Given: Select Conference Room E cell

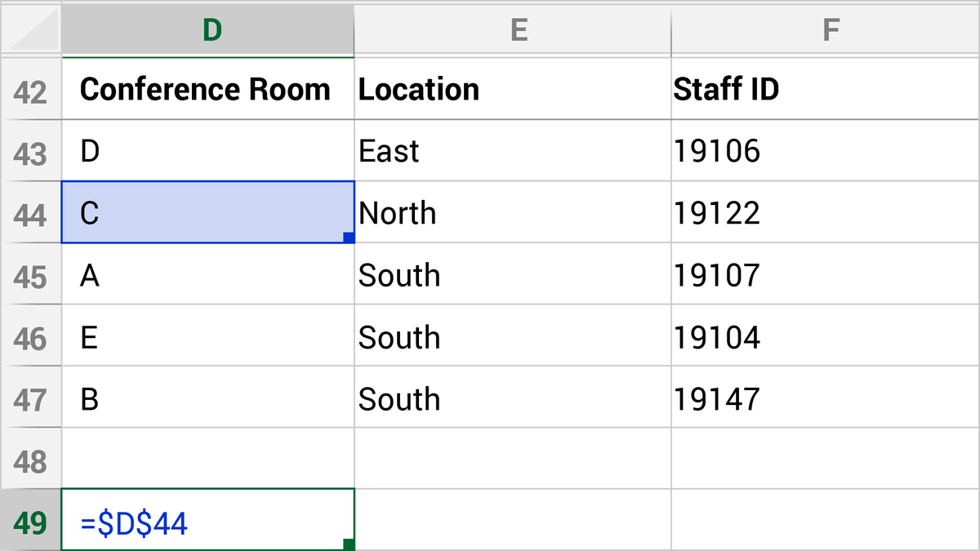Looking at the screenshot, I should click(208, 337).
